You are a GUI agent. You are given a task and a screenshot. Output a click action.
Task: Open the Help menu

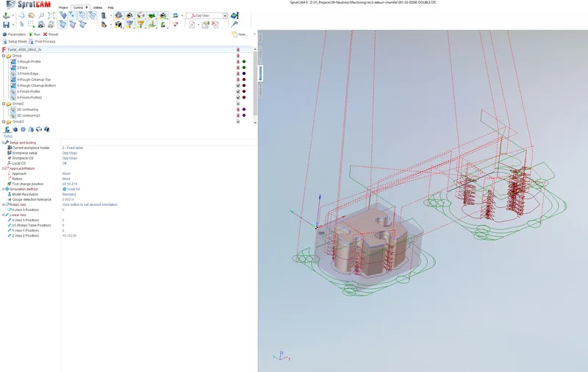(x=111, y=7)
